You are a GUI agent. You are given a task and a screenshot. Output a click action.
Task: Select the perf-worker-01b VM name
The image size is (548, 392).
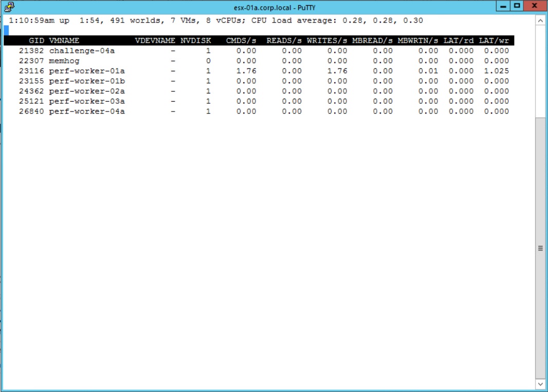coord(87,81)
